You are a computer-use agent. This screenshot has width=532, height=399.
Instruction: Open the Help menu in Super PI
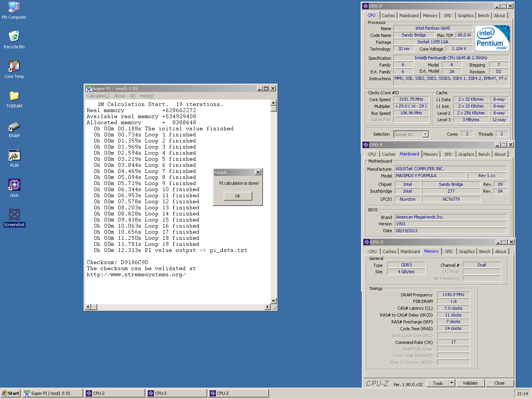(x=147, y=96)
